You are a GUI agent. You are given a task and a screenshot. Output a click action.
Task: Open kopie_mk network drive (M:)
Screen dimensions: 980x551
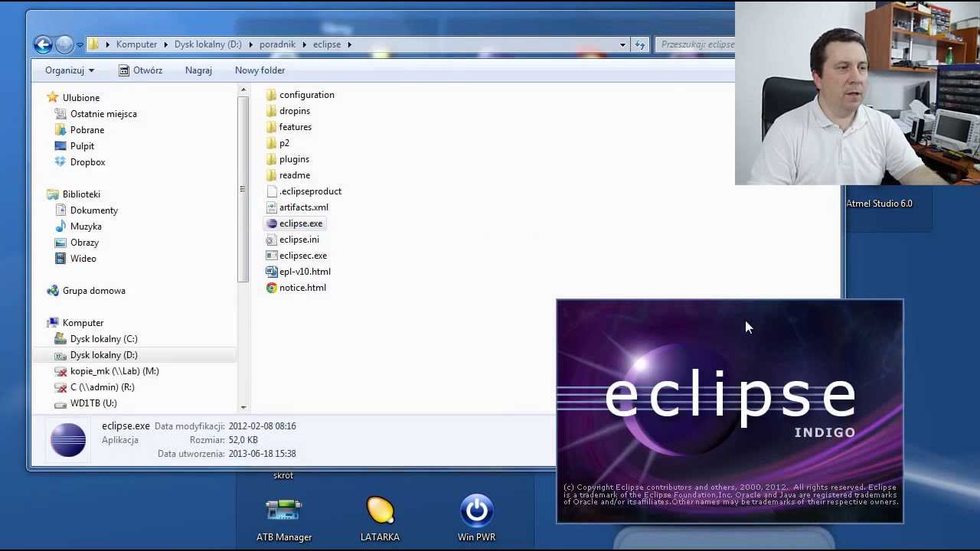pos(114,371)
